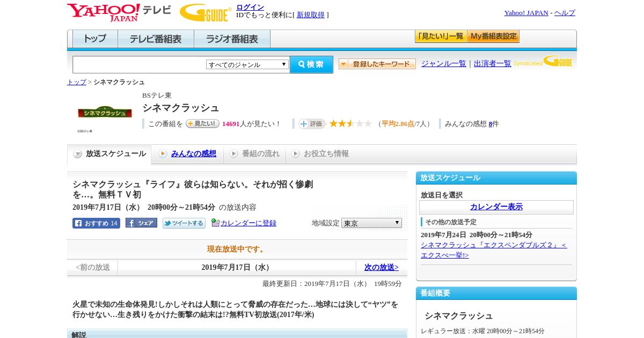Click the Yahoo! JAPAN テレビ logo

[x=119, y=12]
